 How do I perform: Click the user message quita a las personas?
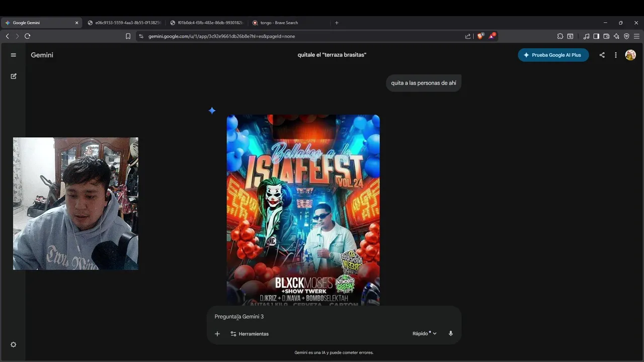pos(424,83)
